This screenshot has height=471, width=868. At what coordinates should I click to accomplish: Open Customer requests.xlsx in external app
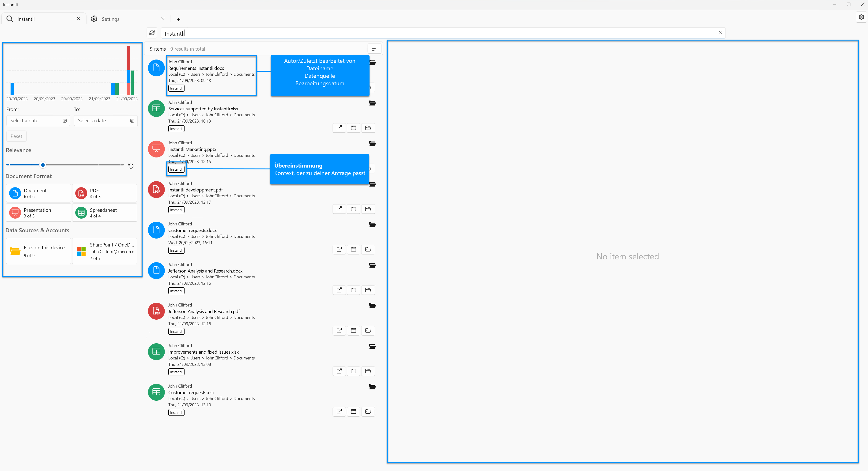click(339, 411)
